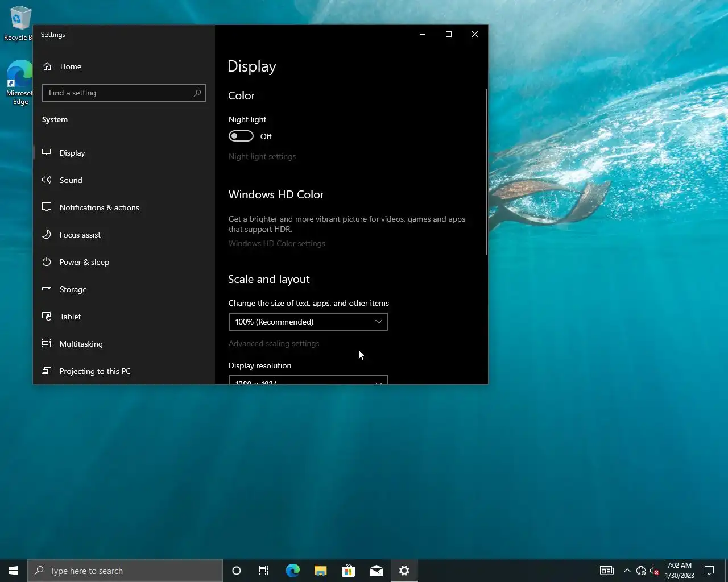Open Task View on taskbar
Screen dimensions: 728x582
pyautogui.click(x=264, y=571)
